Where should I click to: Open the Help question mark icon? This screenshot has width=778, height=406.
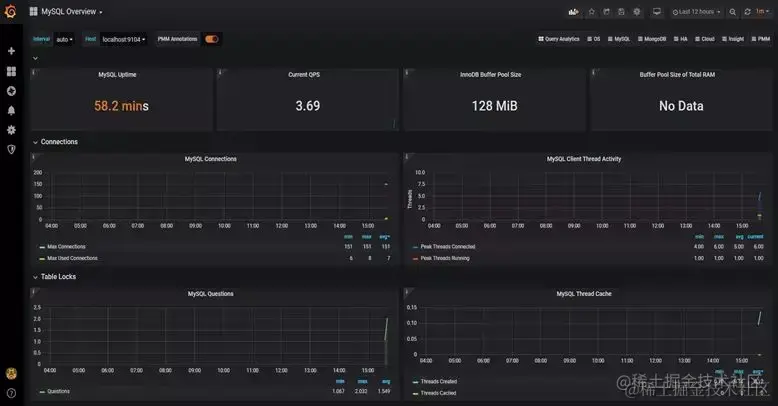(x=11, y=394)
